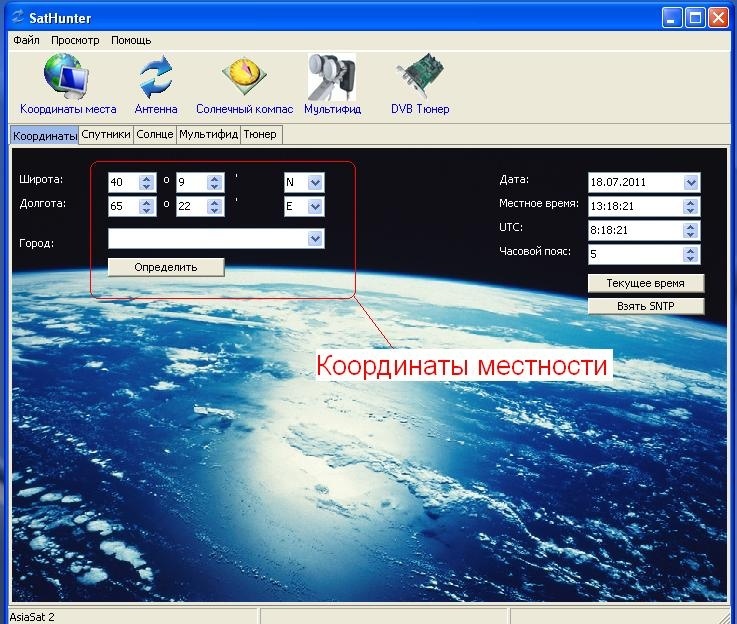This screenshot has height=624, width=737.
Task: Open the DVB Тюнер card icon
Action: [x=419, y=77]
